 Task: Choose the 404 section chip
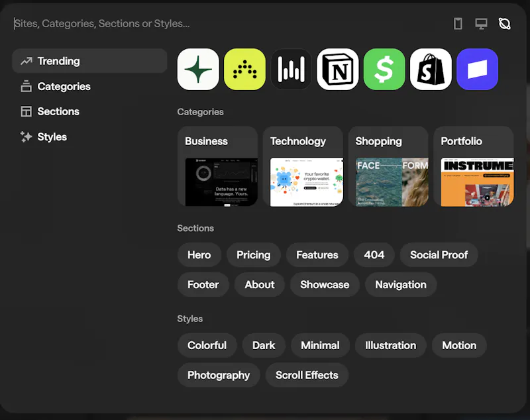(374, 255)
